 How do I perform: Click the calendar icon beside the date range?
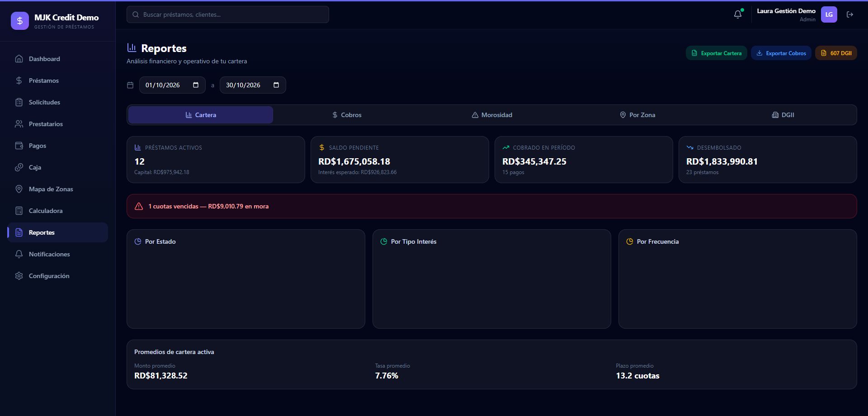click(x=130, y=85)
